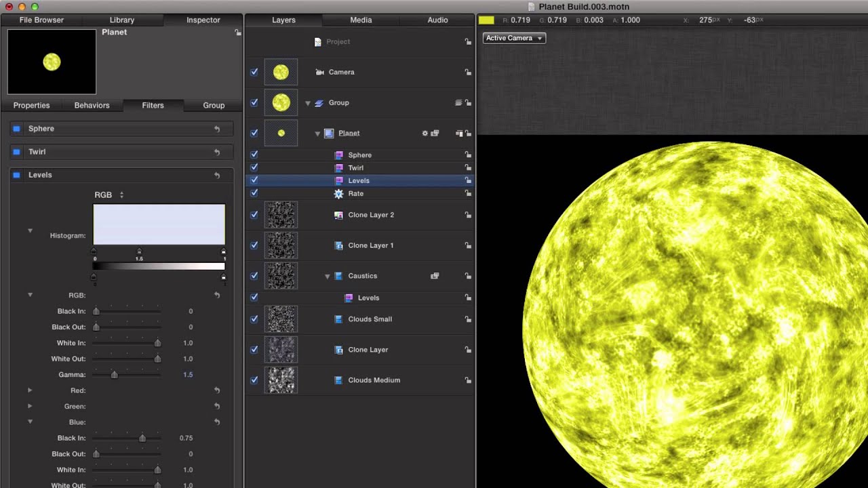Click the lock icon on the Project row

[468, 42]
